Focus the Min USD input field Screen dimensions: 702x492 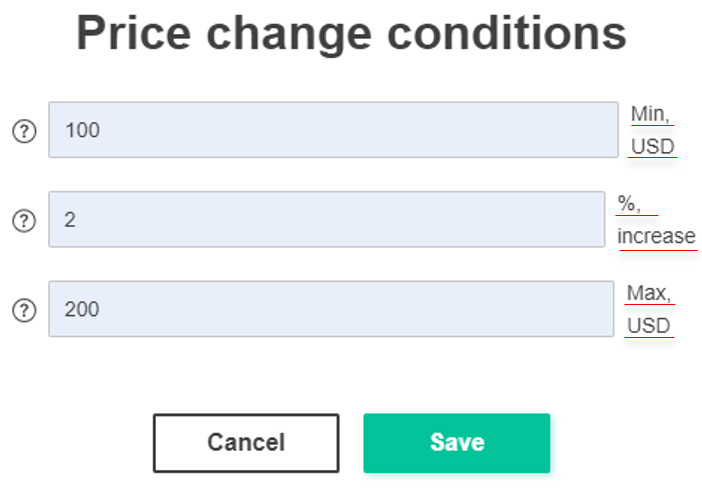pyautogui.click(x=334, y=130)
